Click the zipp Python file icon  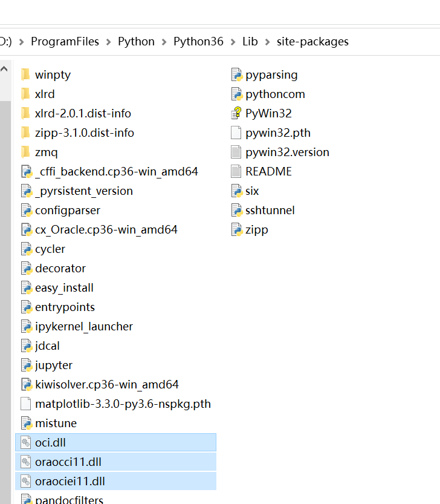click(237, 229)
